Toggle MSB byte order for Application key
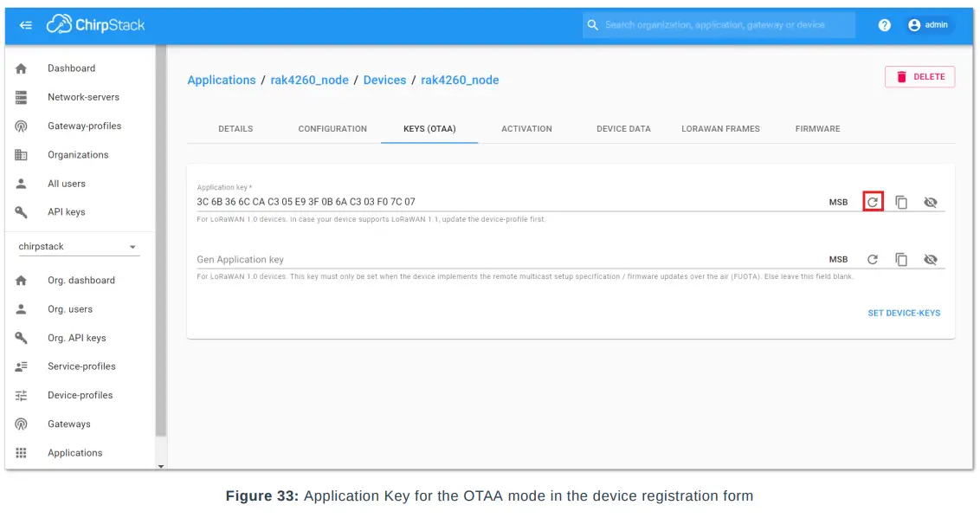Image resolution: width=980 pixels, height=518 pixels. click(x=838, y=202)
